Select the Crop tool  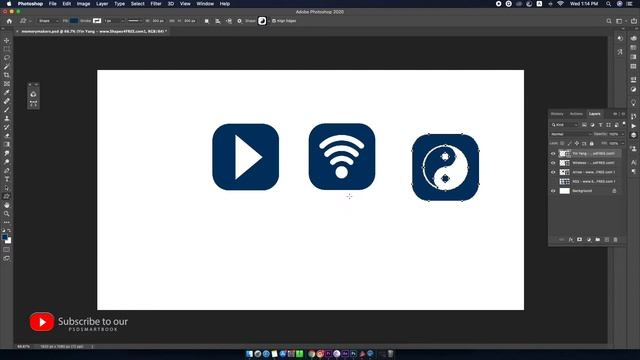tap(7, 75)
